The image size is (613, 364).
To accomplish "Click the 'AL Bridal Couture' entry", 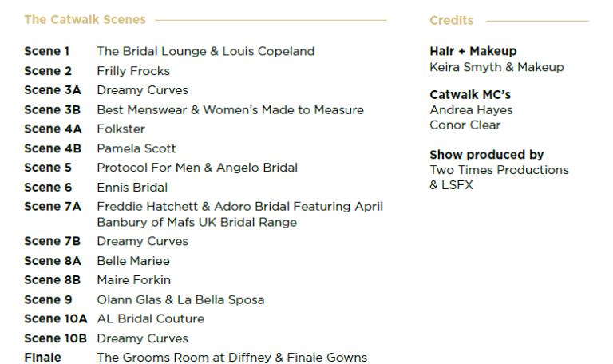I will (x=150, y=318).
